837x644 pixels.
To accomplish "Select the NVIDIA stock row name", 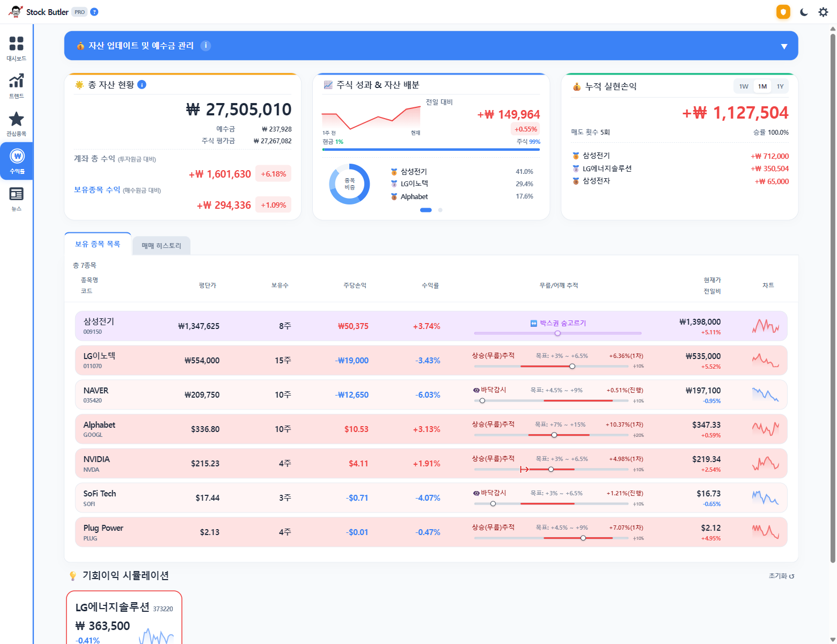I will coord(97,459).
